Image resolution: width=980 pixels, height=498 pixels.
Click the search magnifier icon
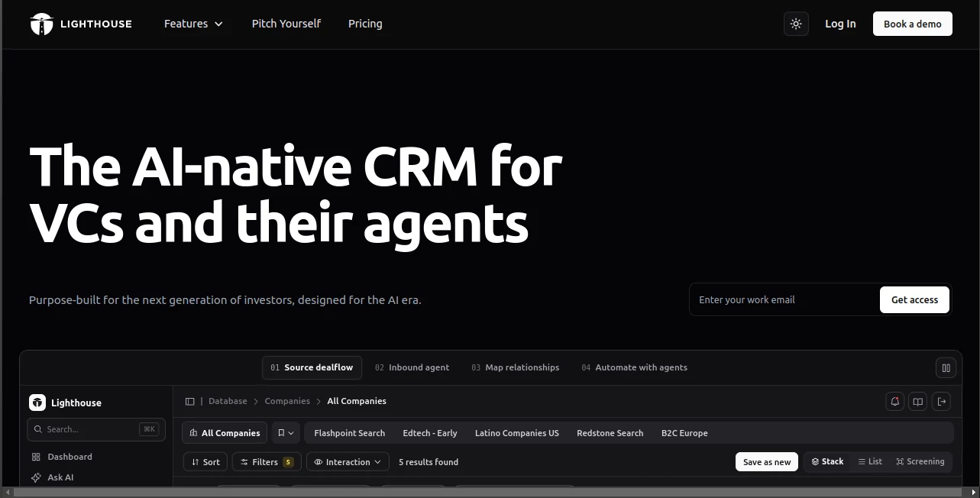[x=37, y=429]
